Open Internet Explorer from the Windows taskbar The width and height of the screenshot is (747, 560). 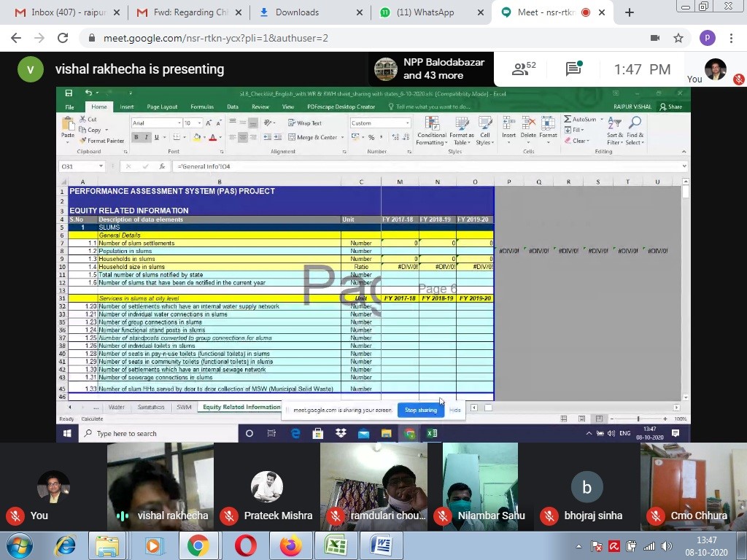coord(65,545)
